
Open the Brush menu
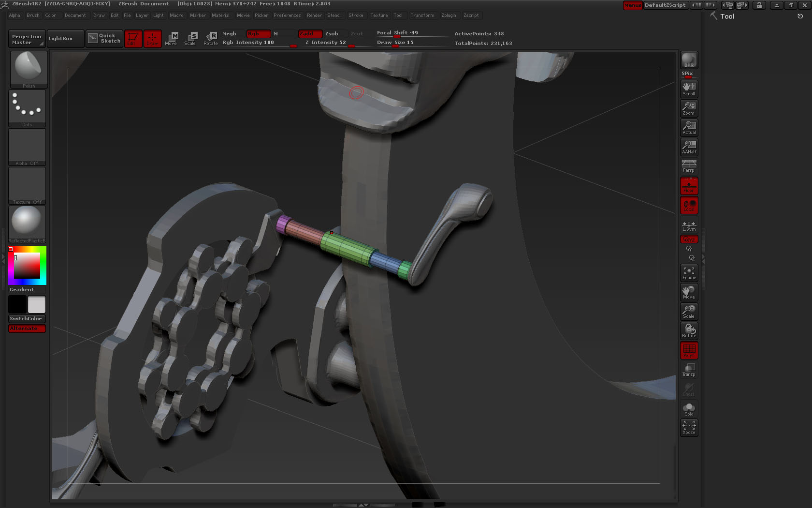pos(33,15)
